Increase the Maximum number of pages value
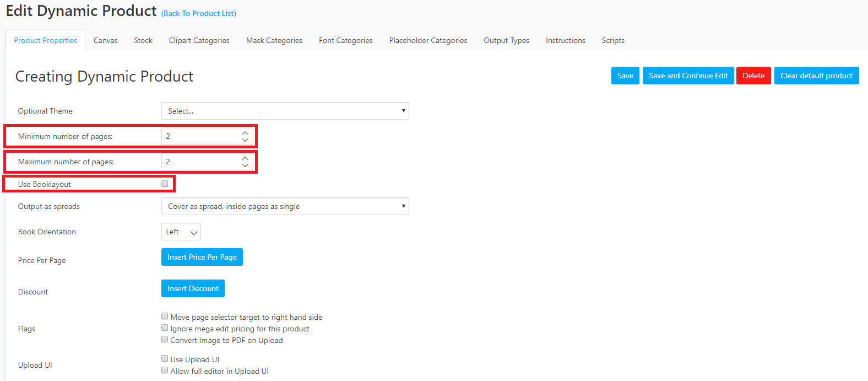This screenshot has height=381, width=868. (245, 158)
